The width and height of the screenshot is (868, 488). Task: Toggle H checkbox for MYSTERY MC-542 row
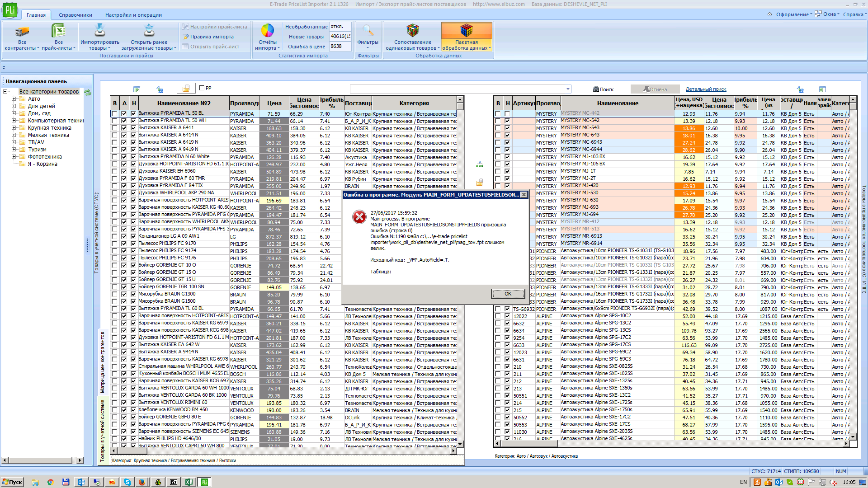click(507, 121)
